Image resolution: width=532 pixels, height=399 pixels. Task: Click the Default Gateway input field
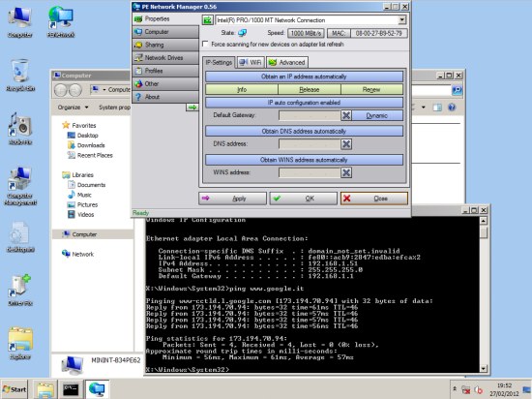(x=310, y=115)
